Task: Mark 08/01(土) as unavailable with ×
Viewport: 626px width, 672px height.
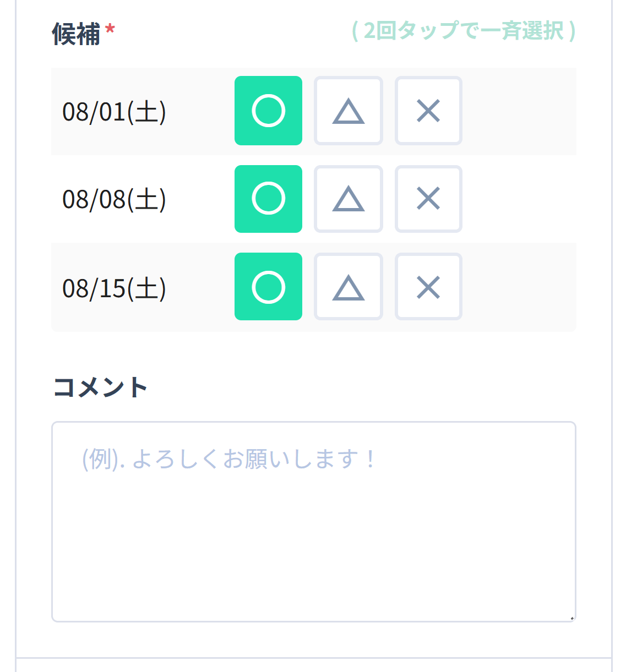Action: point(428,111)
